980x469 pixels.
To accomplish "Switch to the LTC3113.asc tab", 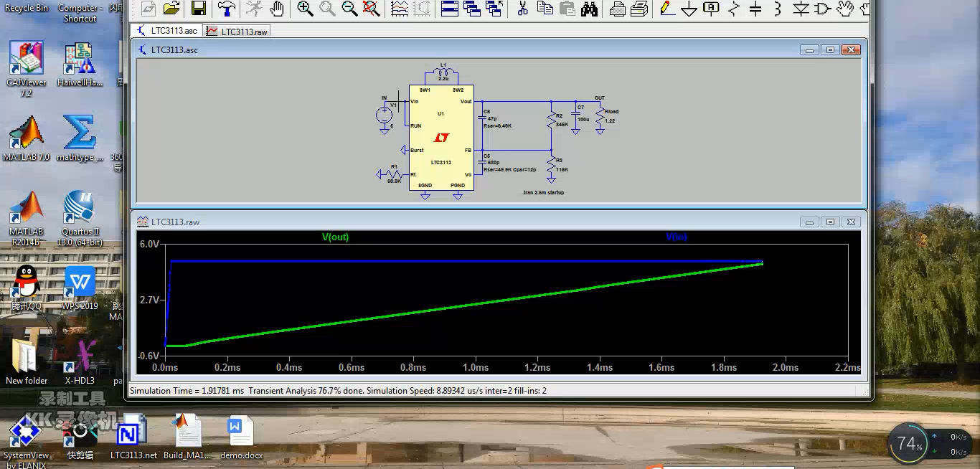I will click(x=167, y=31).
